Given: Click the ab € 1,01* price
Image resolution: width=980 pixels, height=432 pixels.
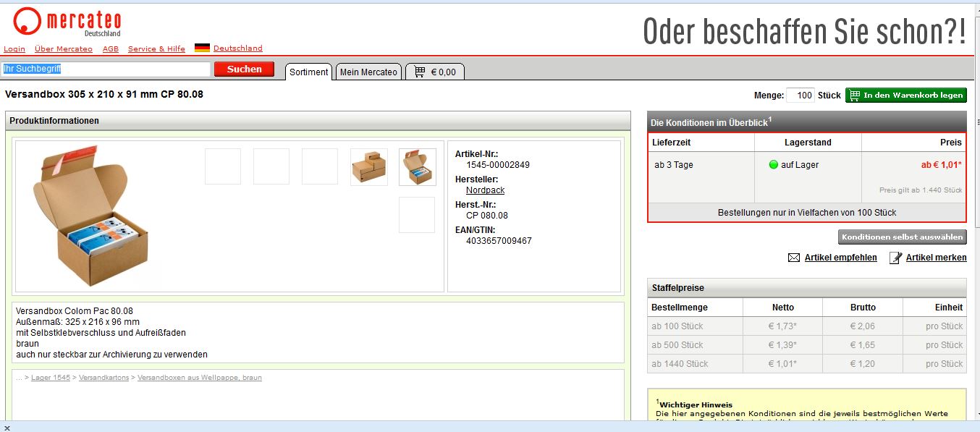Looking at the screenshot, I should pyautogui.click(x=941, y=165).
